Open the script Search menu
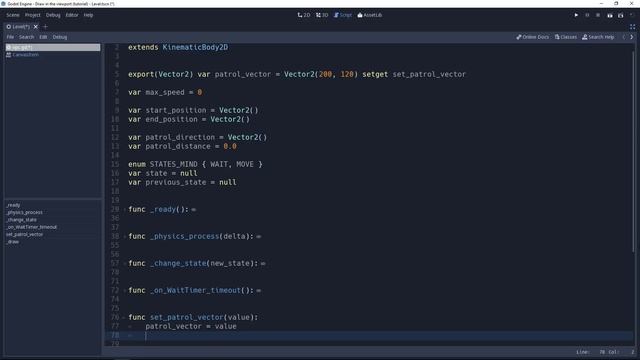The width and height of the screenshot is (640, 360). coord(27,37)
